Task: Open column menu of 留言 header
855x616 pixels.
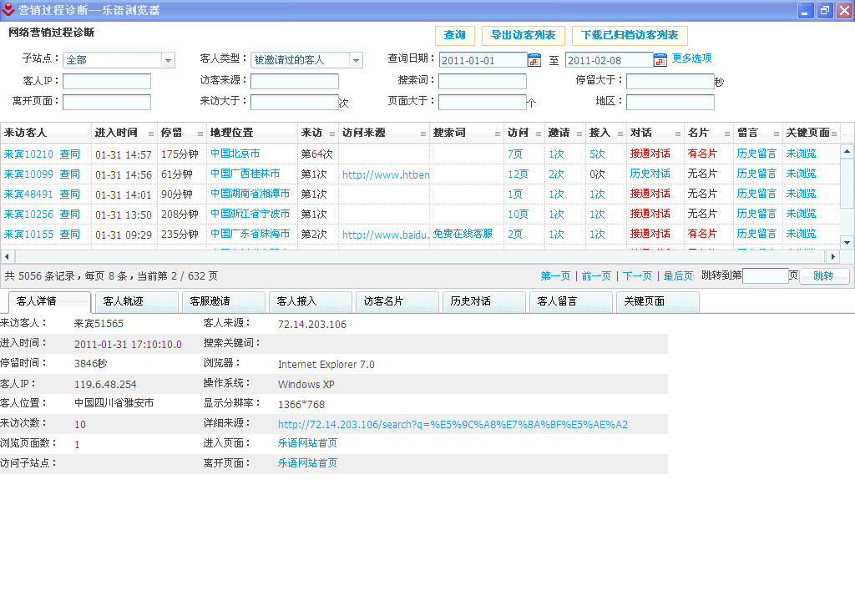Action: 777,134
